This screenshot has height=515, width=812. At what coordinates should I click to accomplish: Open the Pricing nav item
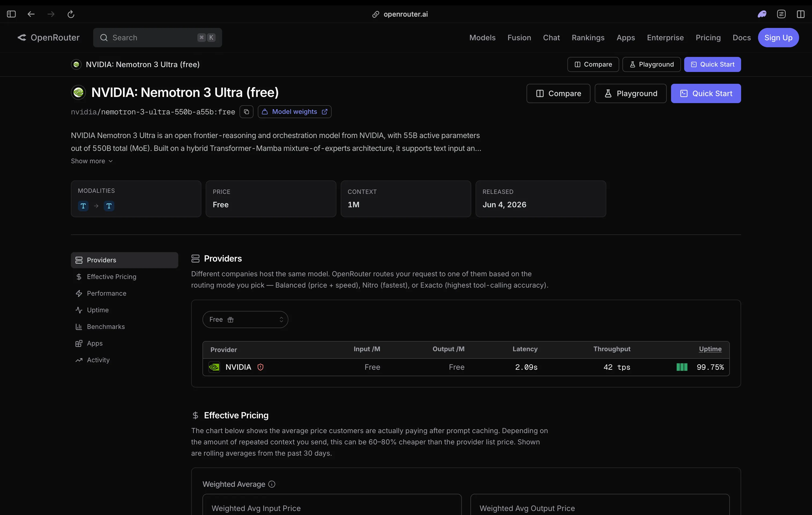[708, 37]
